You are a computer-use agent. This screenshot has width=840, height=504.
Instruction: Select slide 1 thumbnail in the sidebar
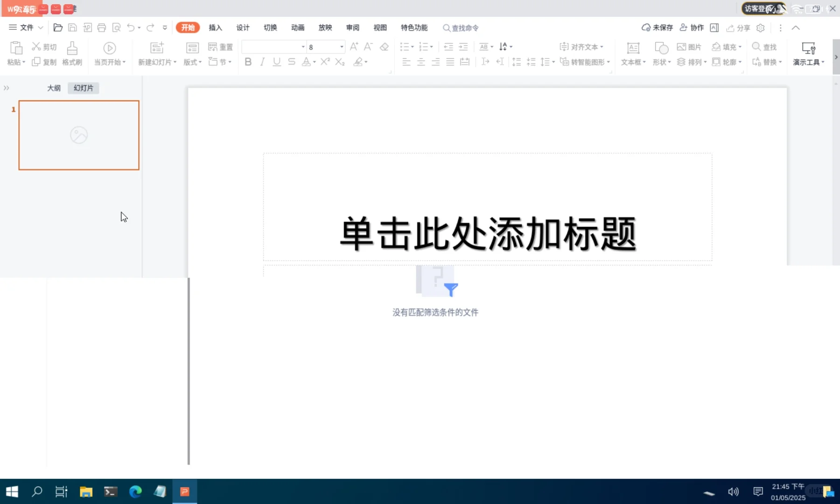click(x=78, y=135)
